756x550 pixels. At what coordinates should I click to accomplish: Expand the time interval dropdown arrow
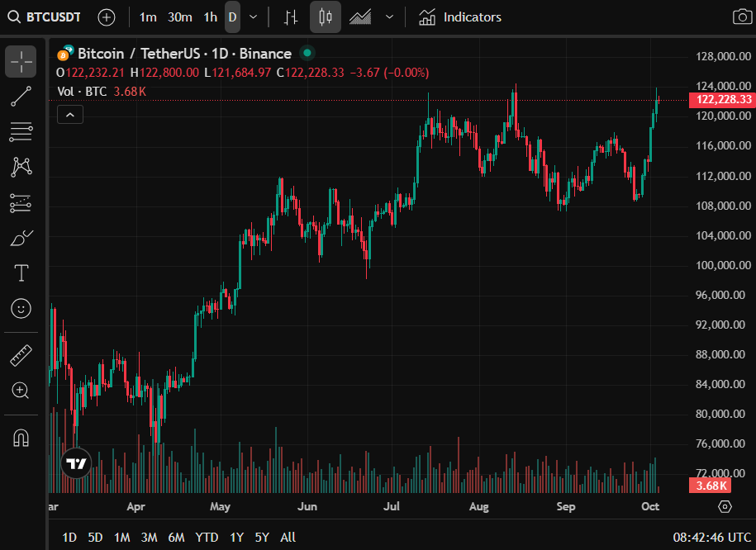tap(253, 17)
